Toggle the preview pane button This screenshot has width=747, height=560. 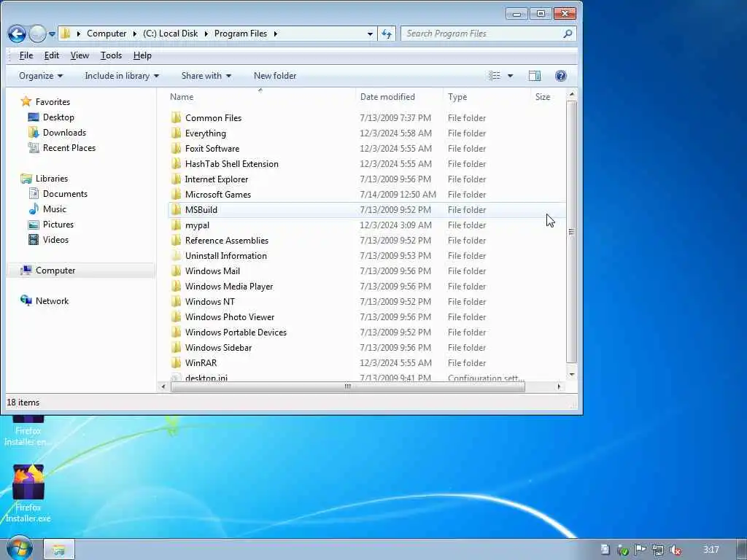(535, 76)
